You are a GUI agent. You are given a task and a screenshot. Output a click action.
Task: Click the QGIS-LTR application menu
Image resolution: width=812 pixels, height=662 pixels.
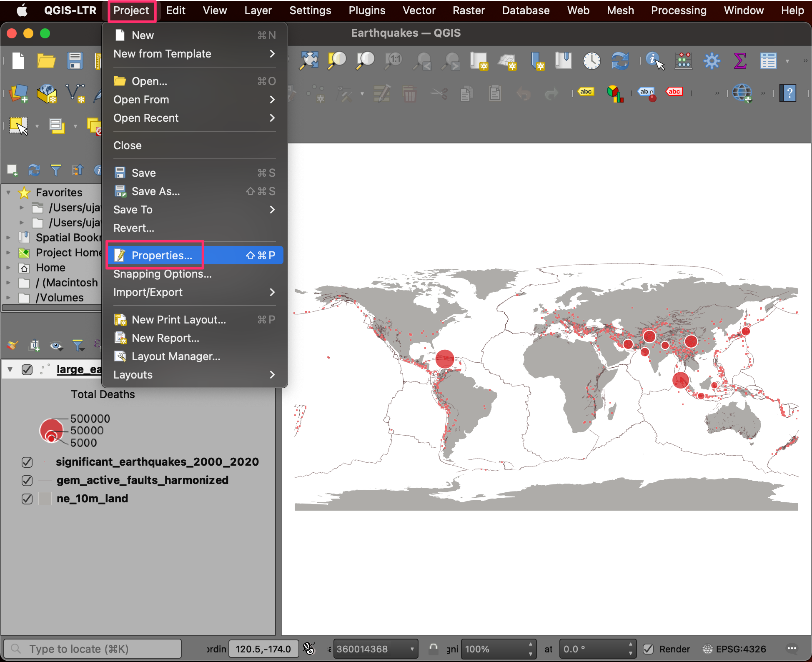pyautogui.click(x=70, y=10)
